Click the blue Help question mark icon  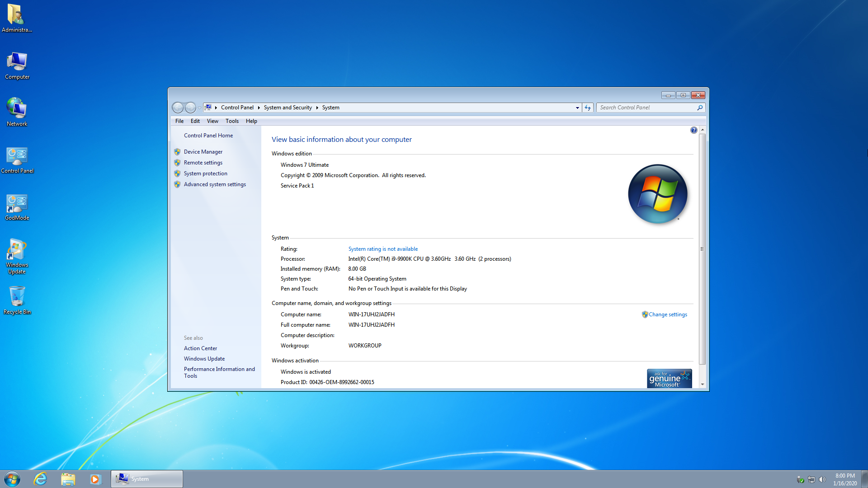(693, 130)
